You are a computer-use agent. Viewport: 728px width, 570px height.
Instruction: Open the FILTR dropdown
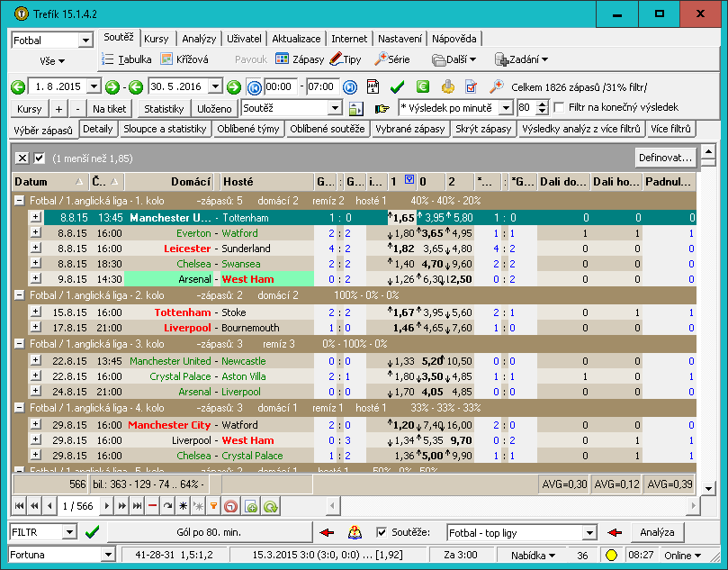(x=69, y=532)
